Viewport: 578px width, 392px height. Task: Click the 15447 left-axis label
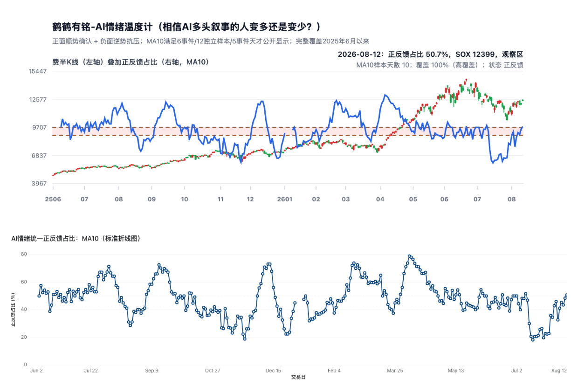pyautogui.click(x=38, y=71)
